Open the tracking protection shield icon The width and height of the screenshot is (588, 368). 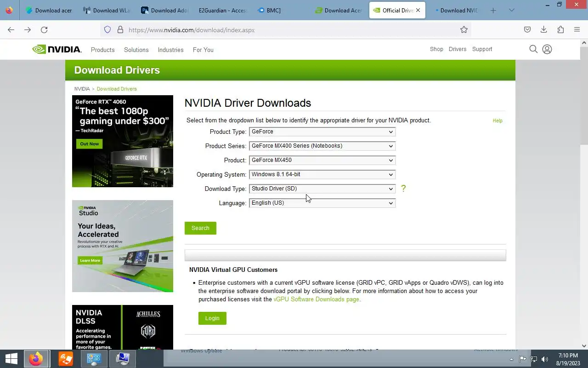click(x=107, y=30)
